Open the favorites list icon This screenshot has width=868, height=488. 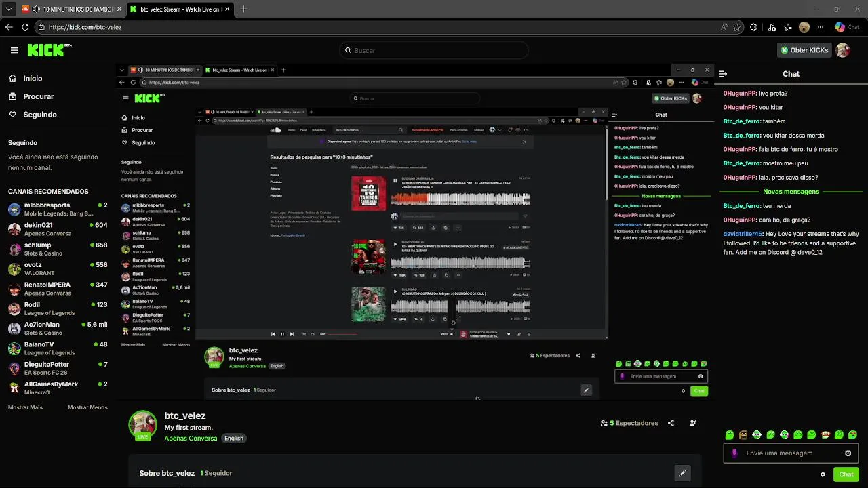(x=788, y=27)
